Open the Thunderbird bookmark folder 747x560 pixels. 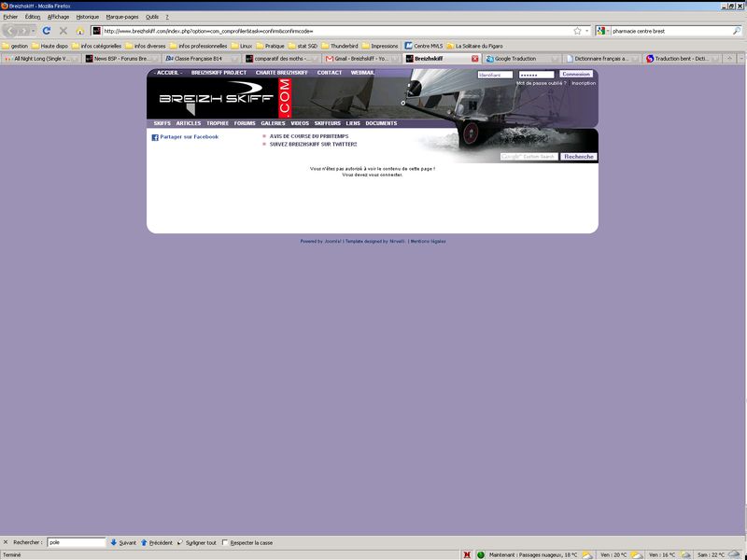(x=340, y=46)
